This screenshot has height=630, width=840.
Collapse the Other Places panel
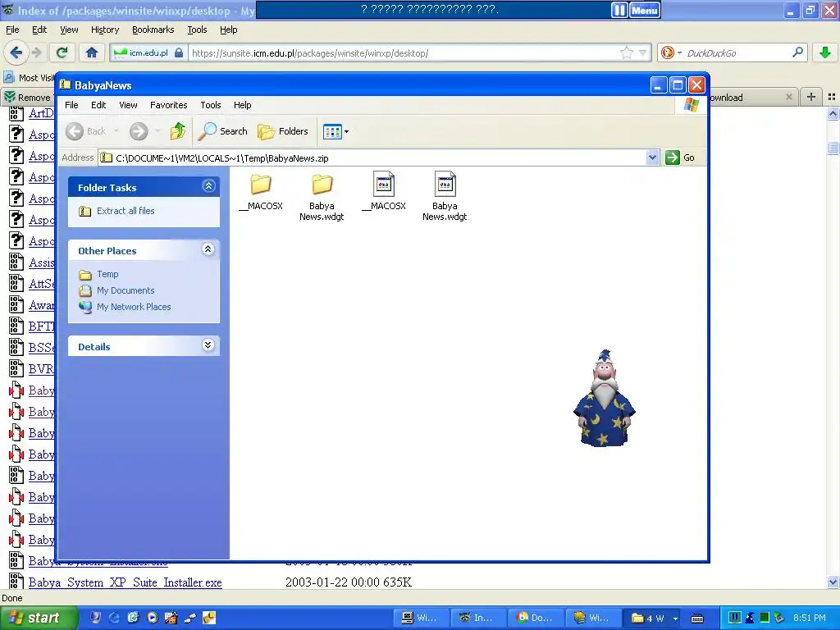point(208,249)
